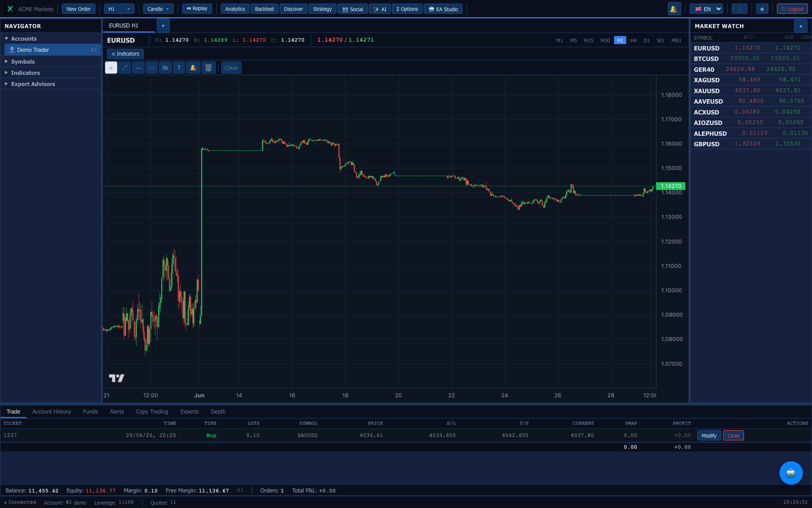Open the notifications bell in top bar
This screenshot has height=508, width=812.
point(674,9)
